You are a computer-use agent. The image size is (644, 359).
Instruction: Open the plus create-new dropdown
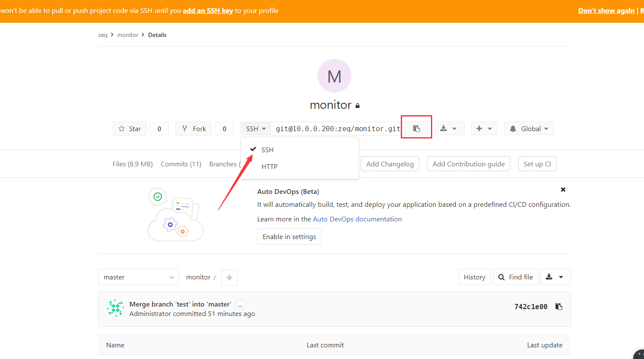coord(484,129)
